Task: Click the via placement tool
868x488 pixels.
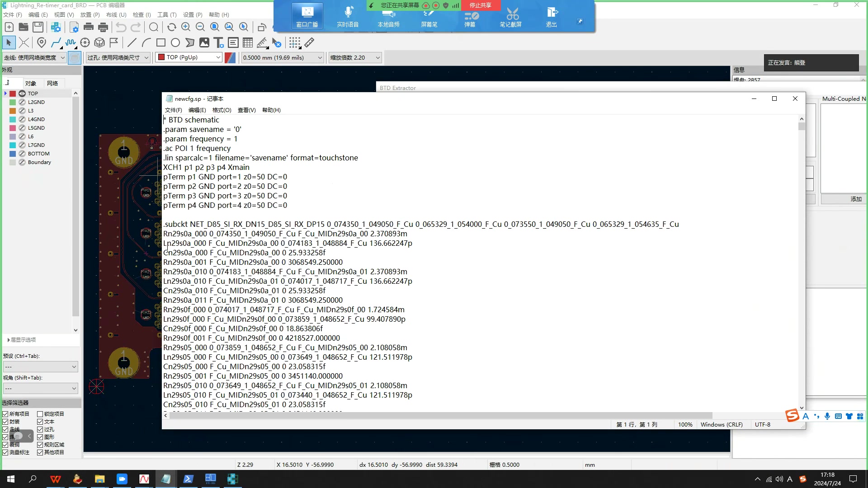Action: [85, 42]
